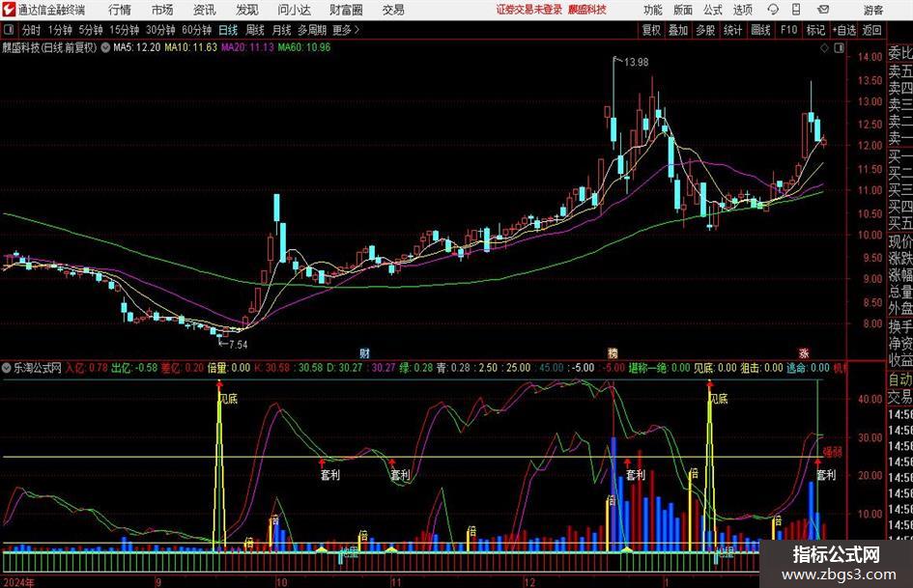913x588 pixels.
Task: Open the 选项 menu
Action: point(742,10)
